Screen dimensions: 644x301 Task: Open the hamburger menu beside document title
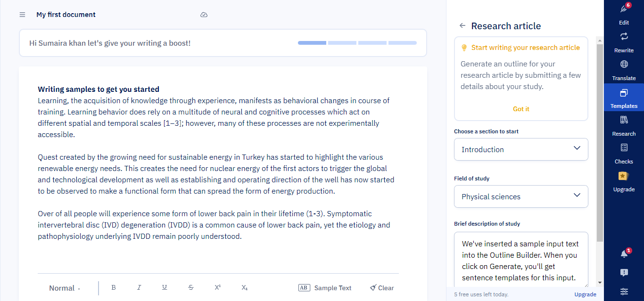tap(22, 15)
